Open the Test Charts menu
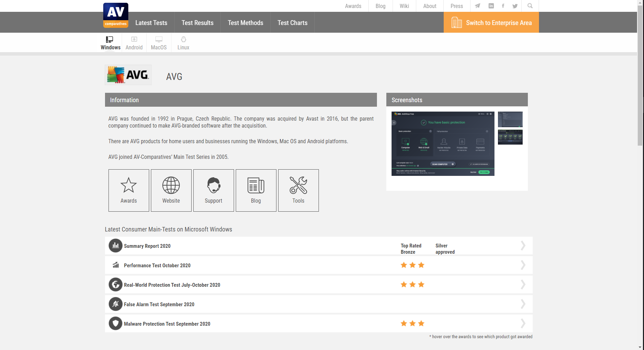644x350 pixels. pos(292,23)
